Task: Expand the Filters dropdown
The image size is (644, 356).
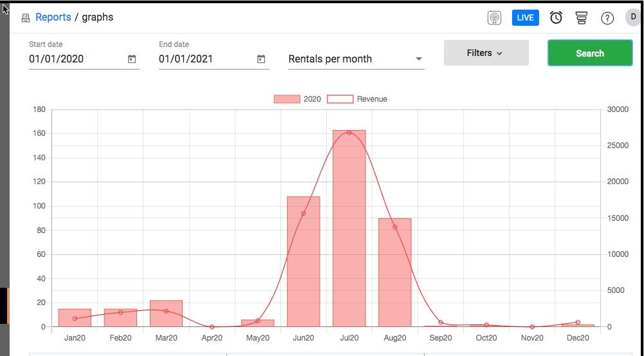Action: [x=486, y=53]
